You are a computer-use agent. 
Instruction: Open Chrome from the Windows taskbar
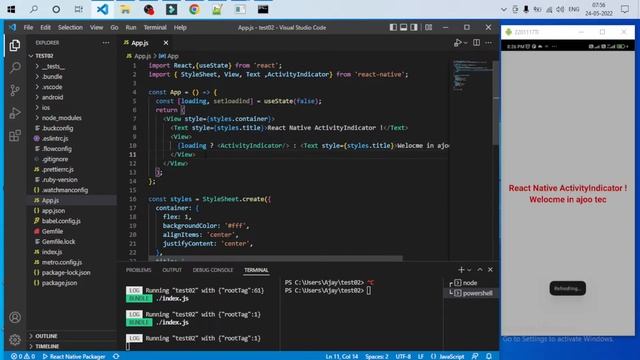click(194, 9)
